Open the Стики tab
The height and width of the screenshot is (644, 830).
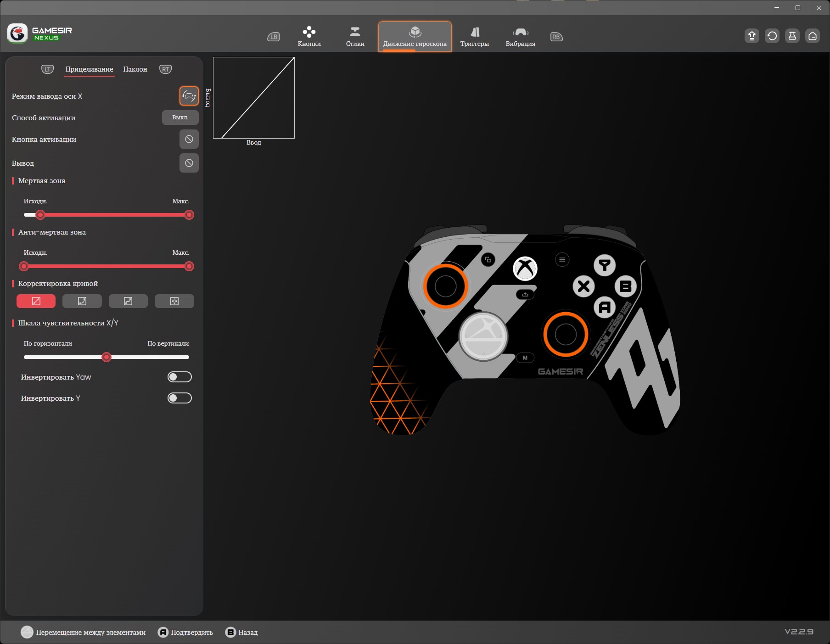coord(355,36)
